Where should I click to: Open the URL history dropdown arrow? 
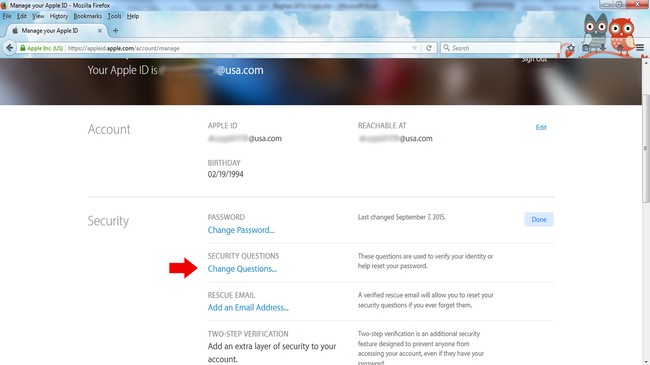(x=414, y=48)
